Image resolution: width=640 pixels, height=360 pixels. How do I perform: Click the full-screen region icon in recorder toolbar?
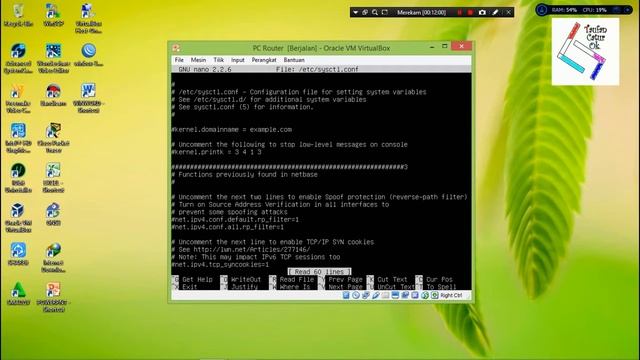point(384,12)
